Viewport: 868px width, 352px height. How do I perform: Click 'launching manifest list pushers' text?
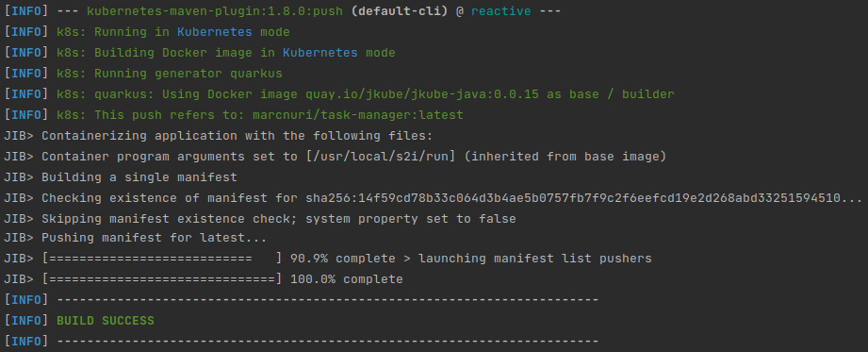535,259
